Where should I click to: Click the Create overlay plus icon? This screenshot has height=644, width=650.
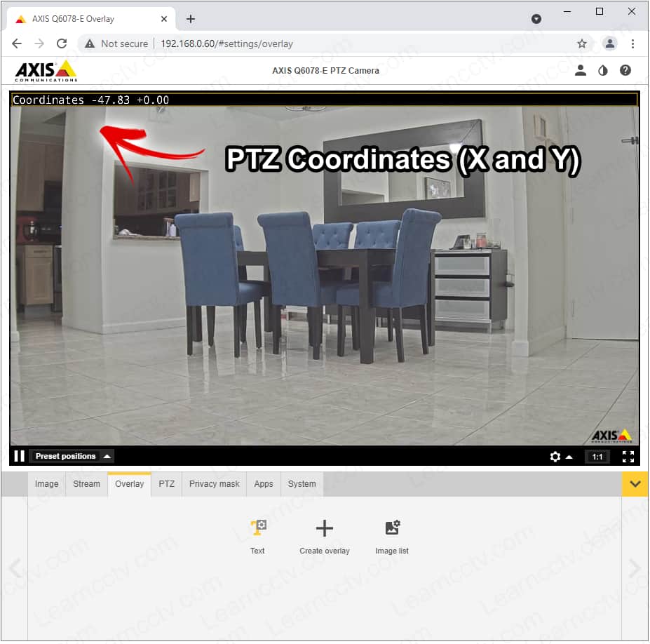(324, 528)
